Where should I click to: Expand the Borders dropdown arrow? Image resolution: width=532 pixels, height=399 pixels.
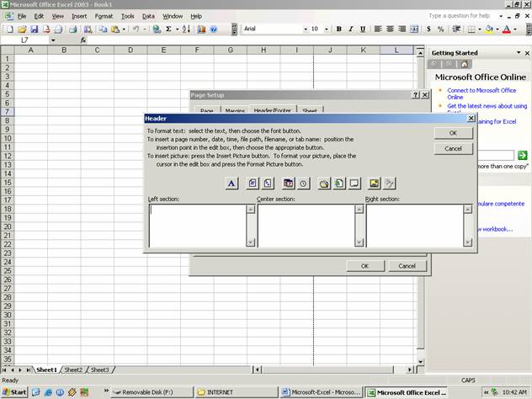(480, 29)
